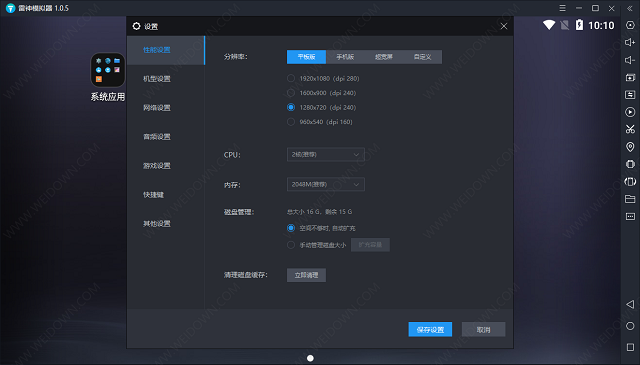This screenshot has height=365, width=640.
Task: Click the scissors screenshot icon
Action: [x=630, y=129]
